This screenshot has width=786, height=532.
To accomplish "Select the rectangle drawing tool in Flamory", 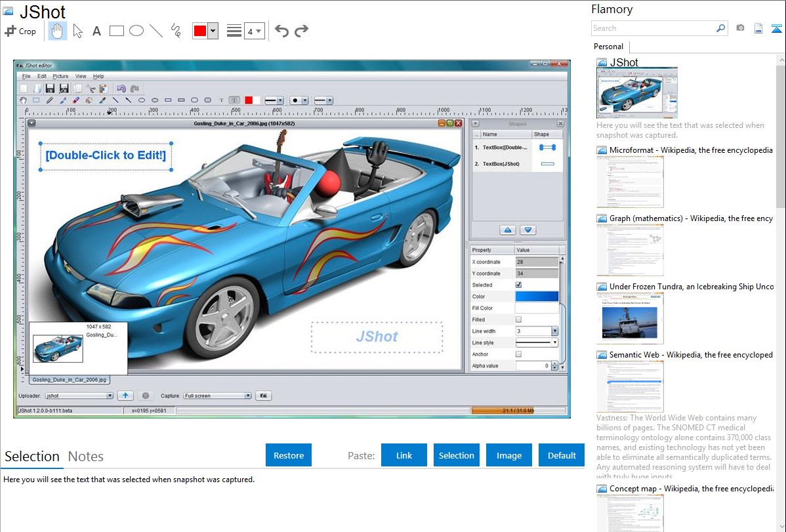I will 117,31.
